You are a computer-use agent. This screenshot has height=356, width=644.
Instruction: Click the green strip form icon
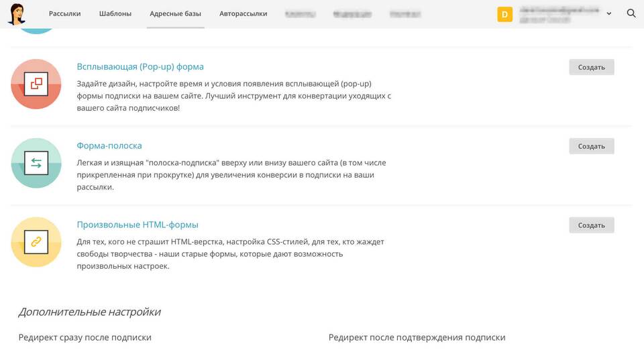coord(36,163)
